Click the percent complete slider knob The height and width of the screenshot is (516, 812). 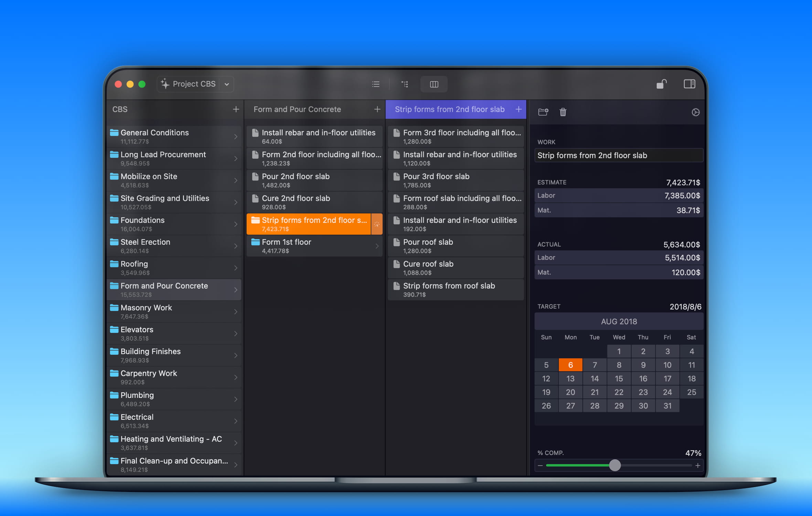click(x=615, y=465)
